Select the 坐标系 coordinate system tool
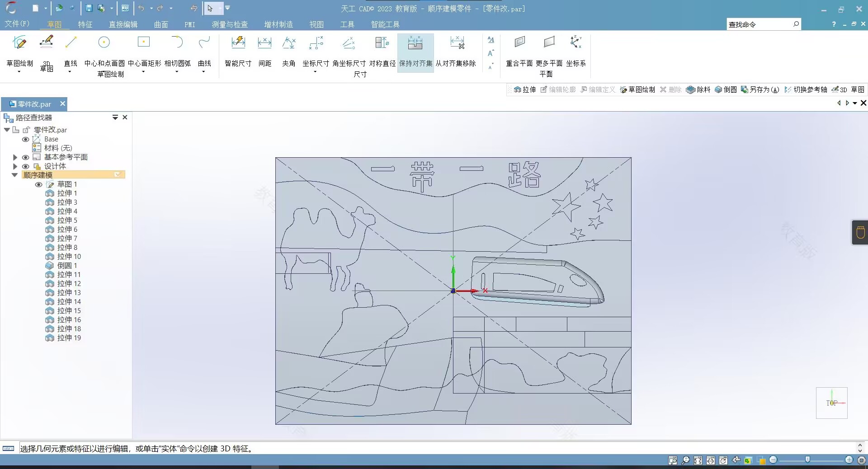 576,52
